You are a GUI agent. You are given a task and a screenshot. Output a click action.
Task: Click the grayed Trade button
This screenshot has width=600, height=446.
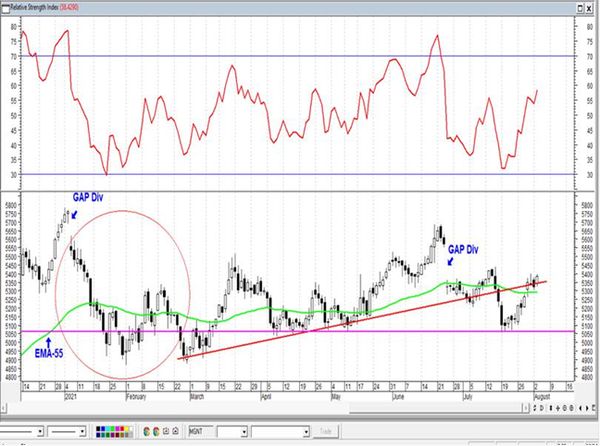(326, 431)
